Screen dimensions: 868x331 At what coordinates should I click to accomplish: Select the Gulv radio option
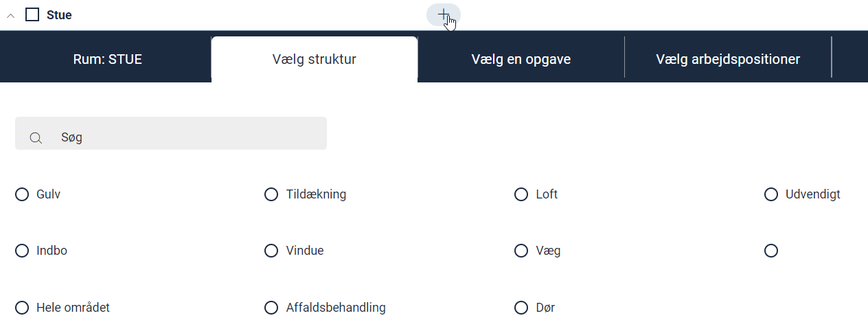coord(22,194)
